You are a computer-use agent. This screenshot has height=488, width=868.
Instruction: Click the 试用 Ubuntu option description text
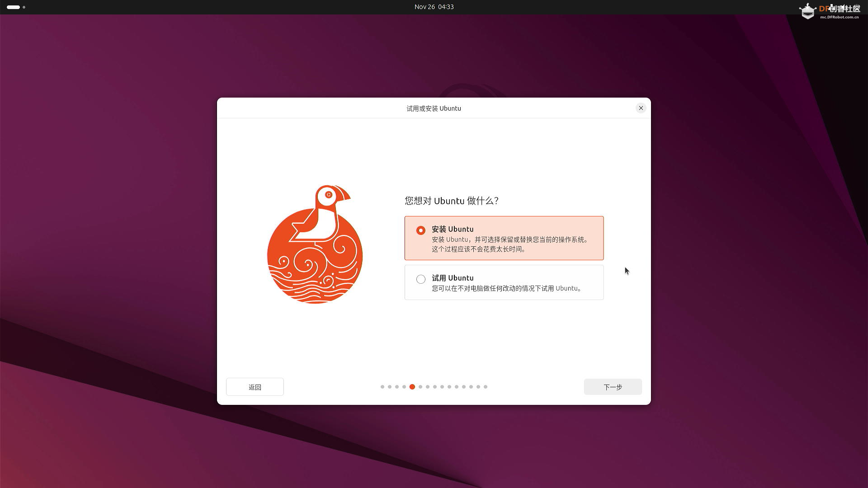point(506,288)
